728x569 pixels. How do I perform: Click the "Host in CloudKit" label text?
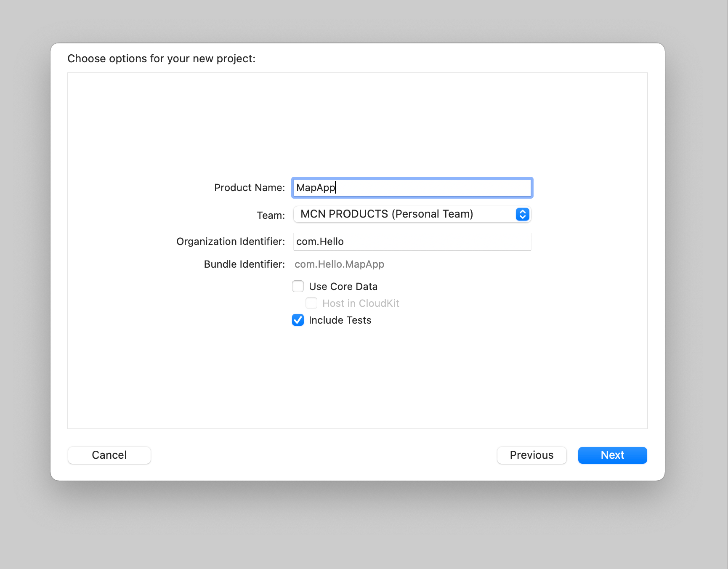361,303
